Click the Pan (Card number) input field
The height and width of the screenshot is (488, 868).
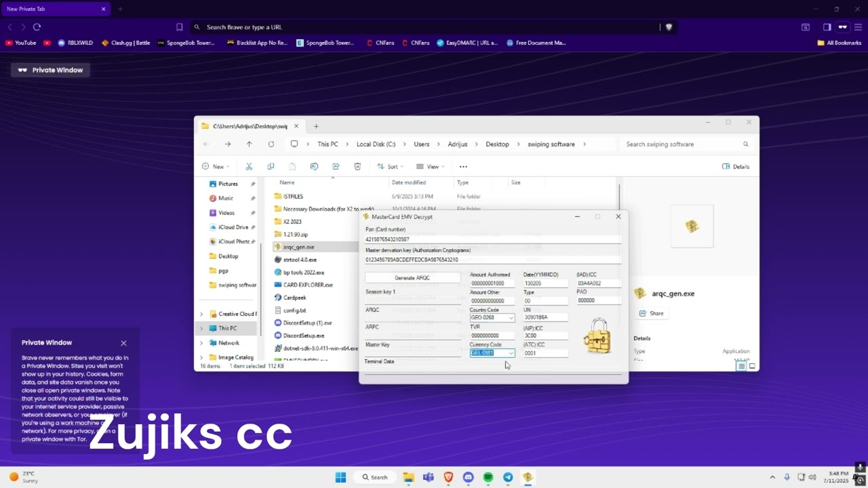(493, 239)
